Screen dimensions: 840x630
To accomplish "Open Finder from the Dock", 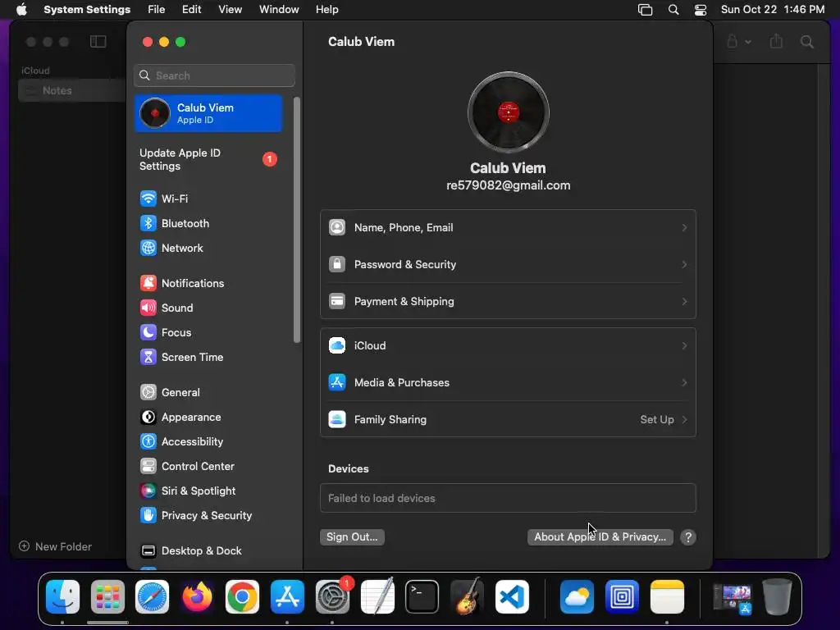I will [62, 597].
